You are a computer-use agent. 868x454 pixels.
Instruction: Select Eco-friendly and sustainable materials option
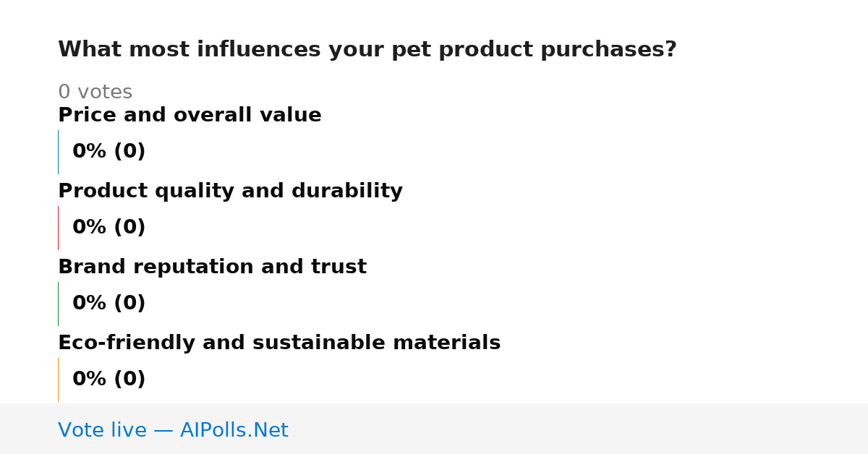279,343
